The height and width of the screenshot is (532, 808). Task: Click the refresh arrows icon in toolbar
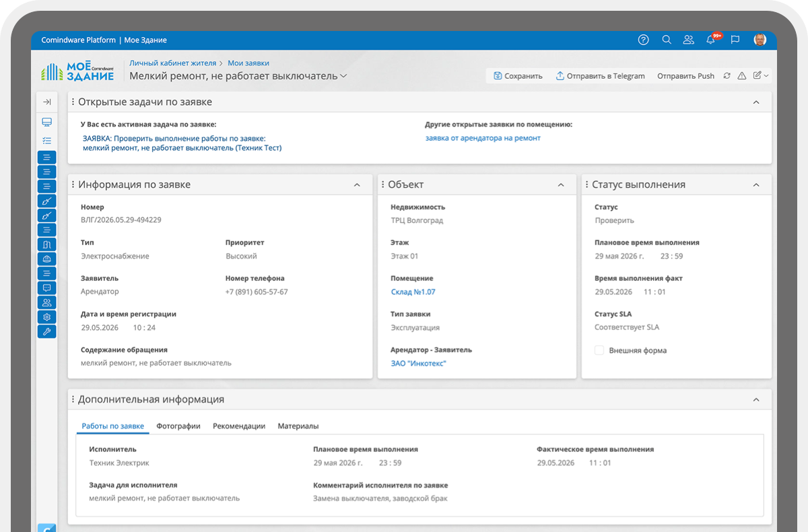coord(727,76)
